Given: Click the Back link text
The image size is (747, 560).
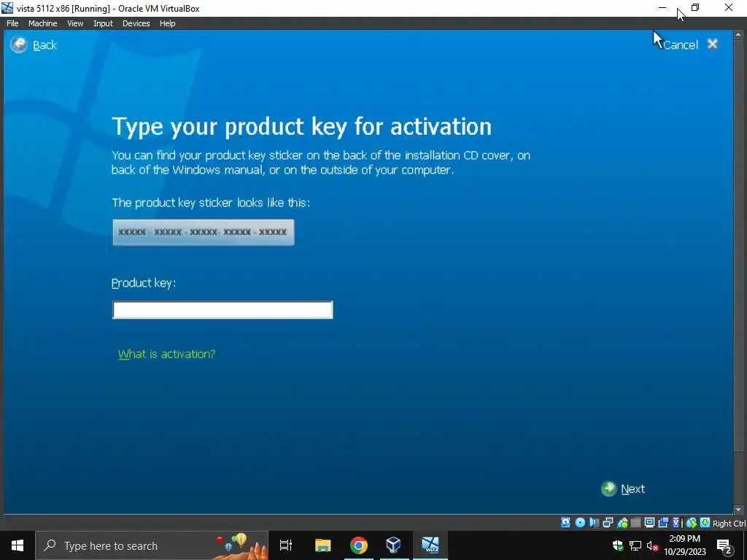Looking at the screenshot, I should (44, 44).
